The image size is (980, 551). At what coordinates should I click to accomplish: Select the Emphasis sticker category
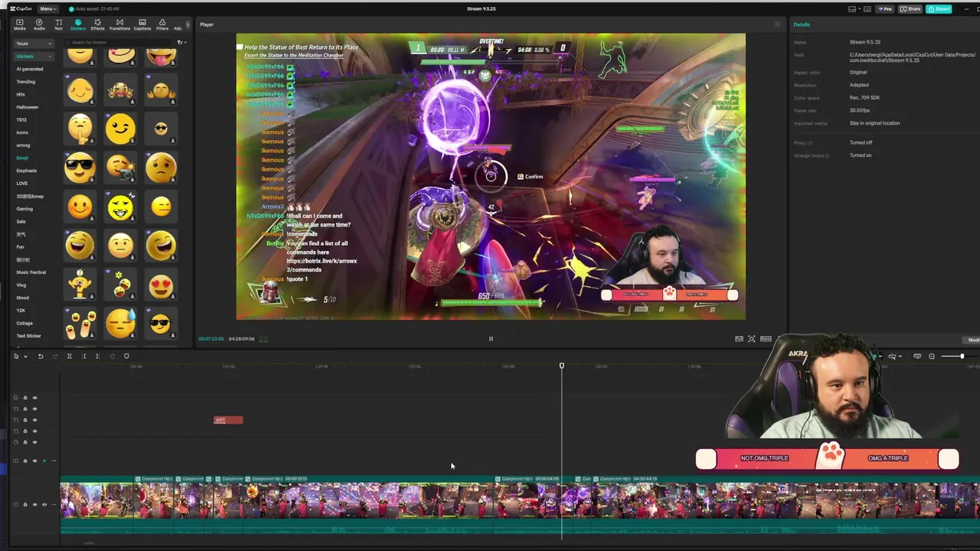[27, 171]
